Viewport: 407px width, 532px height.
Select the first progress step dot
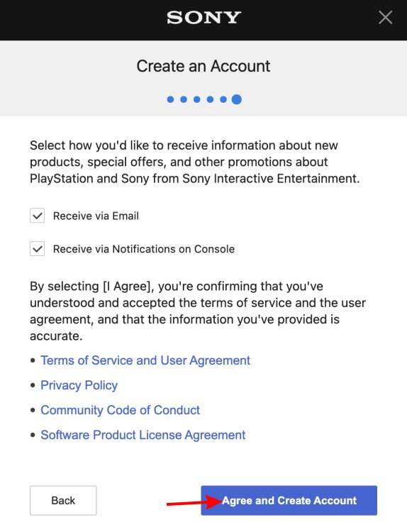coord(171,99)
